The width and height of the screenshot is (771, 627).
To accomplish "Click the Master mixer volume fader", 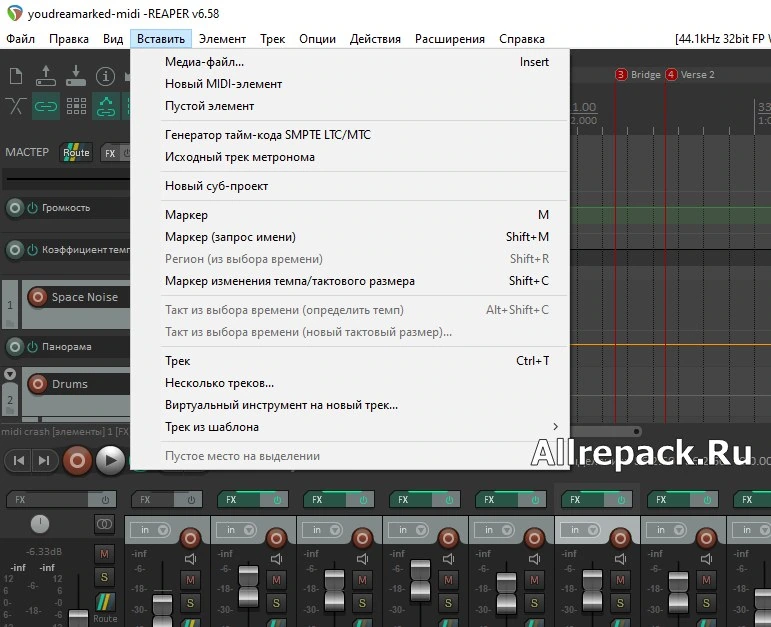I will point(78,617).
